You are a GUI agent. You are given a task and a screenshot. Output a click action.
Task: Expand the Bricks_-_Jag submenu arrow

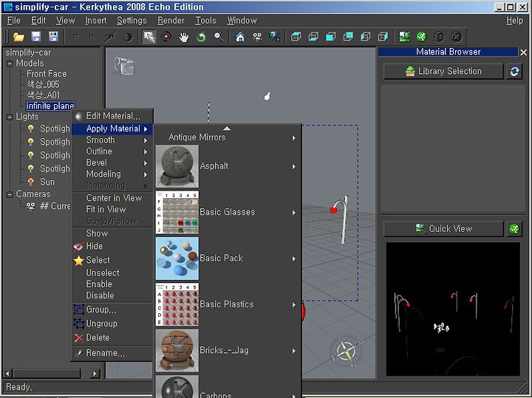[294, 351]
